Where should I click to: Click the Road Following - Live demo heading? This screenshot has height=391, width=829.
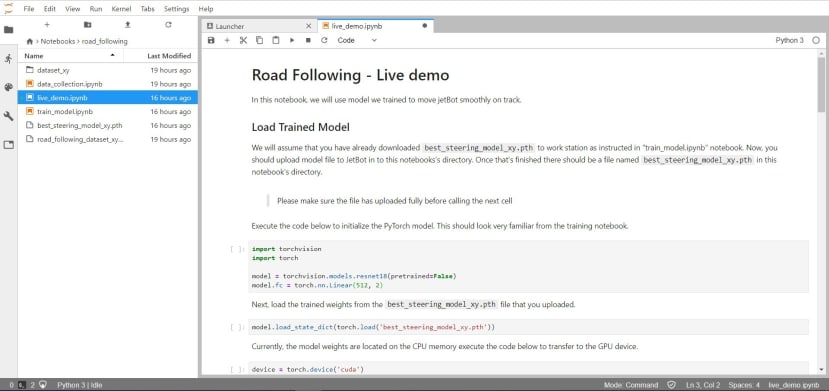click(x=350, y=75)
